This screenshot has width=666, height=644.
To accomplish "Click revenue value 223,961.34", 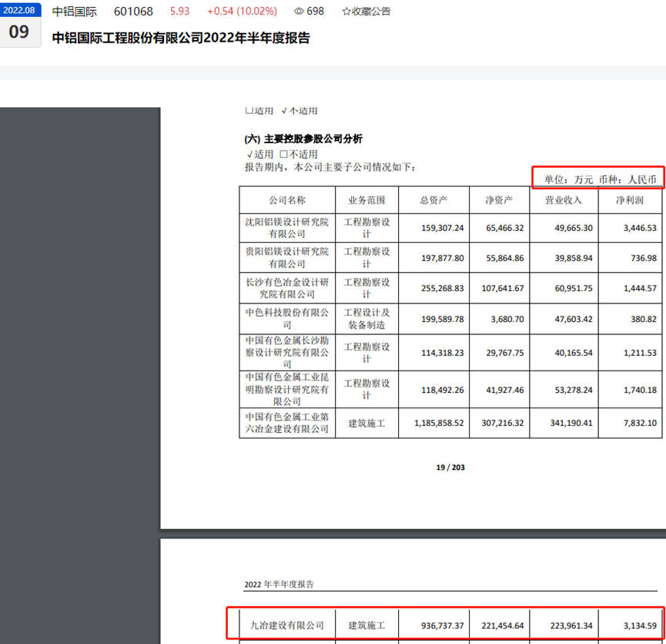I will tap(571, 626).
